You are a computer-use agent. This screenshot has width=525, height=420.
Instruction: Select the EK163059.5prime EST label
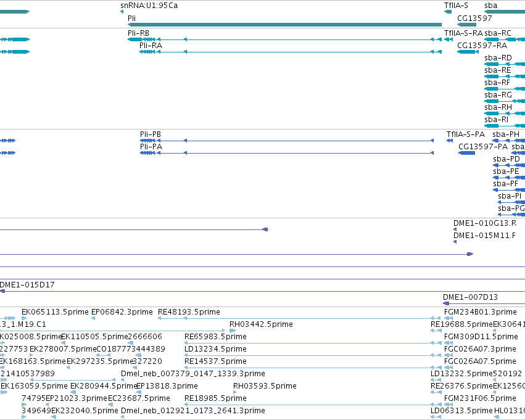point(34,386)
